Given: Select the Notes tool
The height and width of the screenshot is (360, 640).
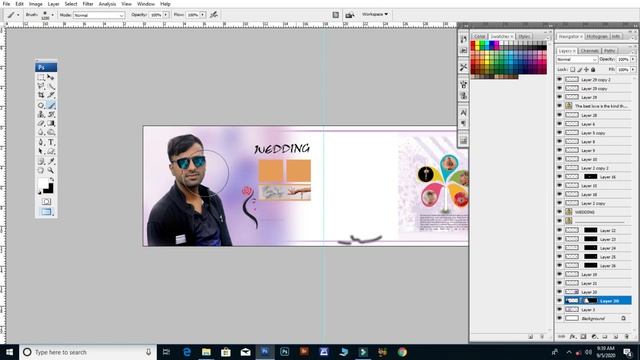Looking at the screenshot, I should click(x=41, y=161).
